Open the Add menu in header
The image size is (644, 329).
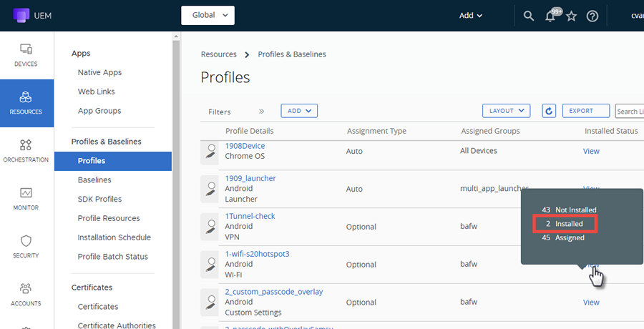point(471,16)
